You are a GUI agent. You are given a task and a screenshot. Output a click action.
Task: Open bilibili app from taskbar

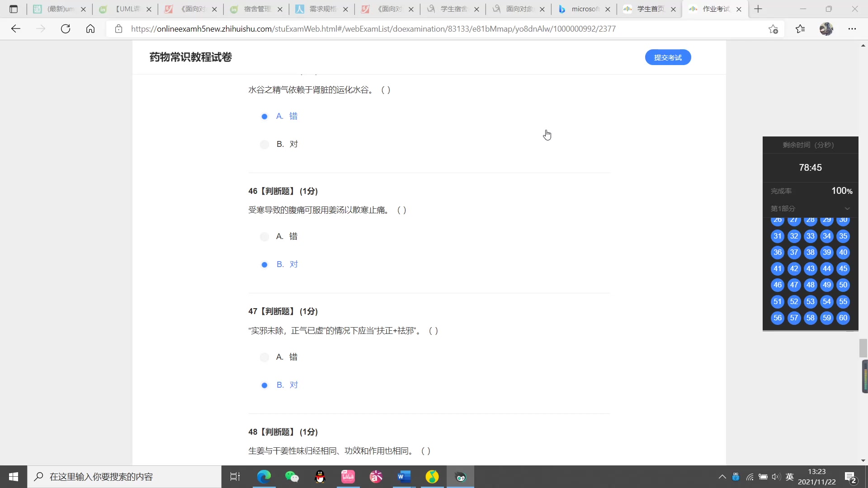pos(348,477)
